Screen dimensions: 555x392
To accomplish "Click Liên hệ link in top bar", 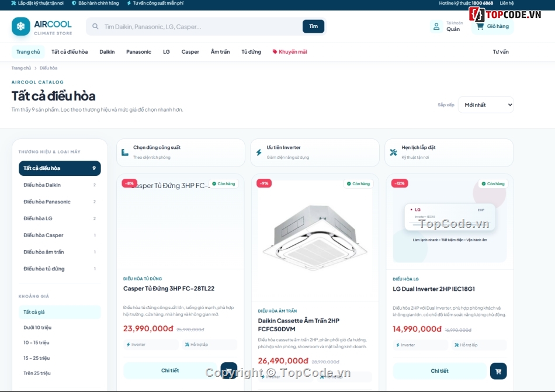I will click(x=507, y=3).
